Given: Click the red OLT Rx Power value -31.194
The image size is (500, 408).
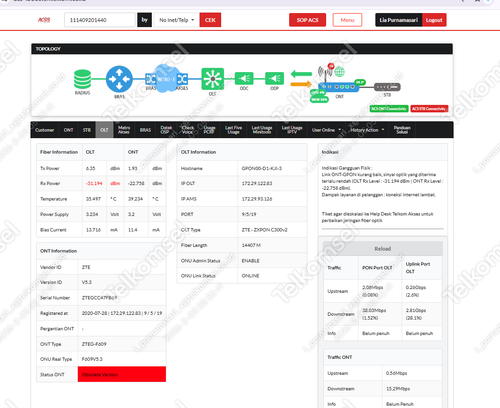Looking at the screenshot, I should click(94, 183).
